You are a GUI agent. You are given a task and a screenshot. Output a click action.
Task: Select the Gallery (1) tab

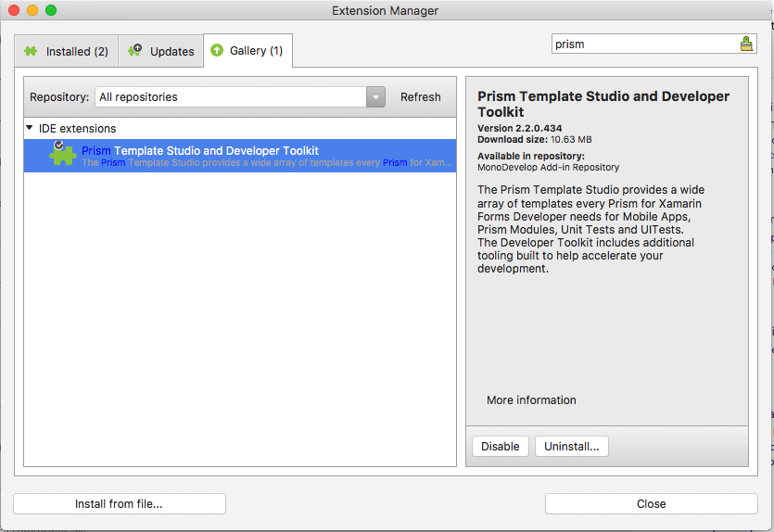click(247, 50)
